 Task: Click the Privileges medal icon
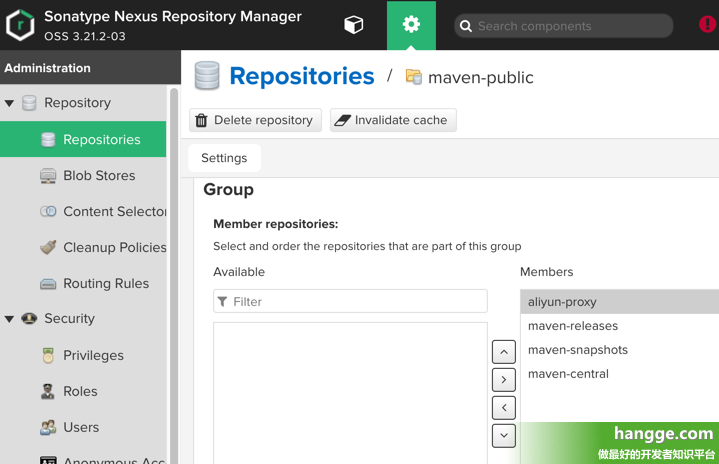pos(48,355)
